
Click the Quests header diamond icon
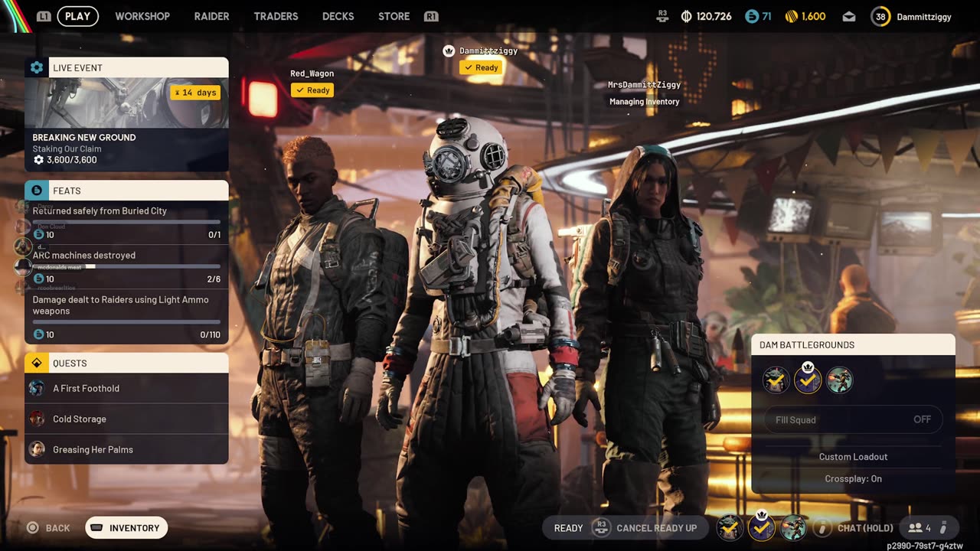[x=36, y=363]
